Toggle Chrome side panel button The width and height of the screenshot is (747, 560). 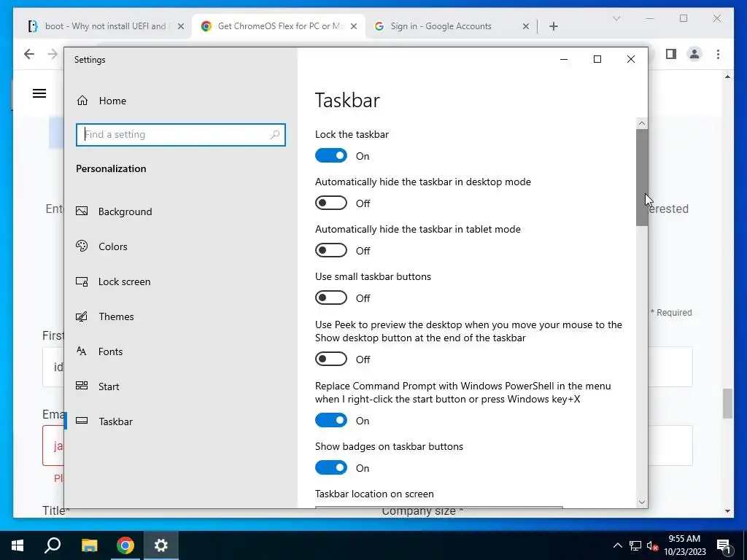671,54
